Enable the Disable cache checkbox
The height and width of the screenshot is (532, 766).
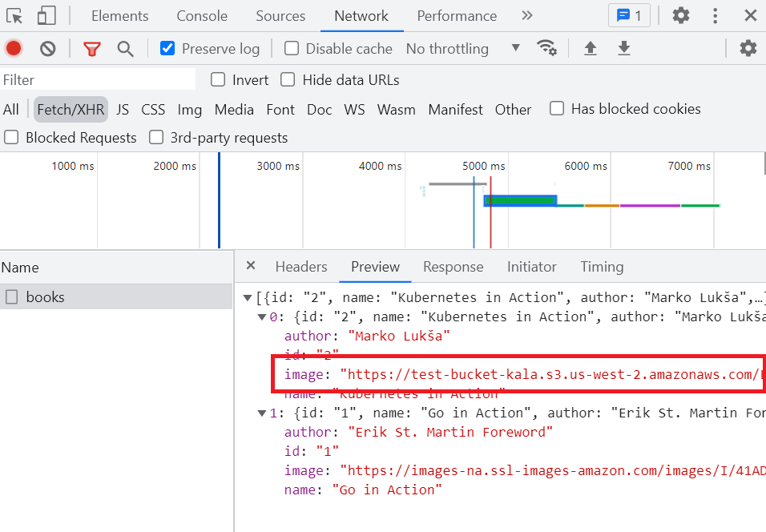tap(292, 49)
